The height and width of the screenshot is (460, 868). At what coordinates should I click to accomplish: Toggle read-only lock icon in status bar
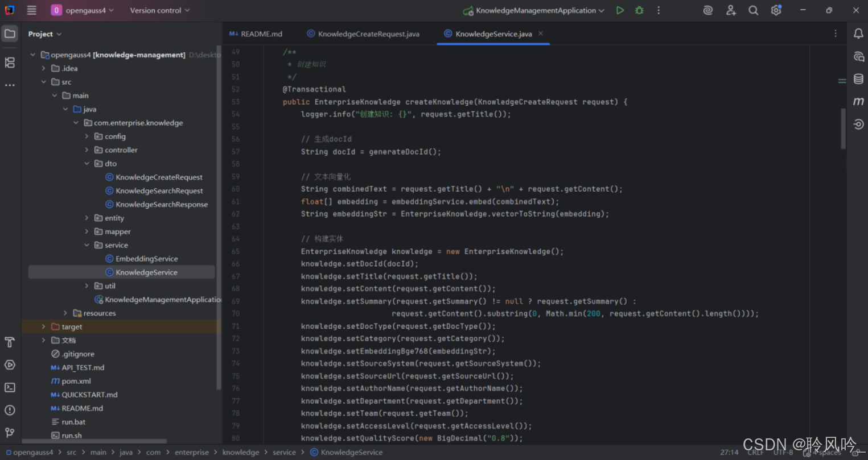(857, 453)
